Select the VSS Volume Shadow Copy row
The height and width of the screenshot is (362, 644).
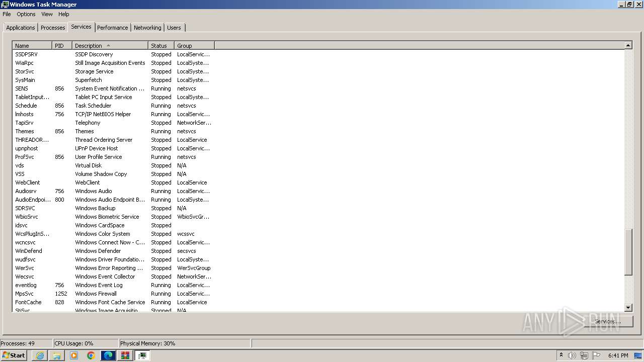coord(113,174)
